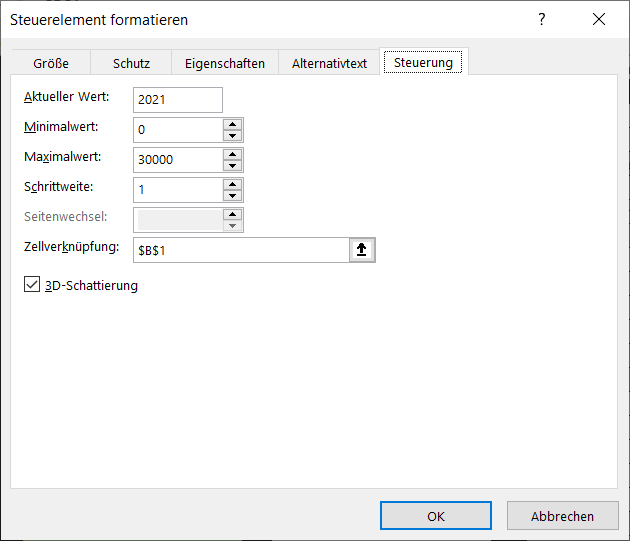The image size is (630, 541).
Task: Open the Schutz tab
Action: [x=131, y=63]
